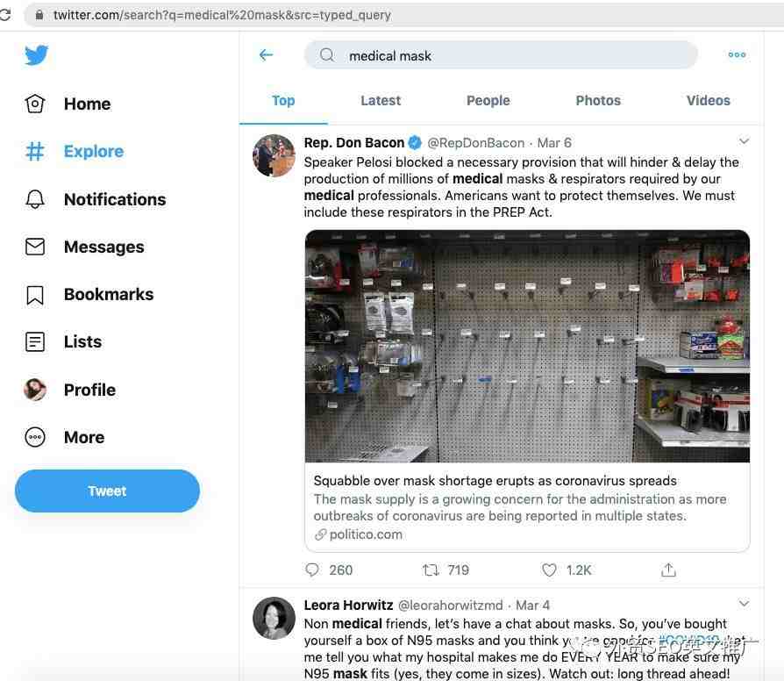Click the medical mask search field
784x681 pixels.
coord(501,55)
